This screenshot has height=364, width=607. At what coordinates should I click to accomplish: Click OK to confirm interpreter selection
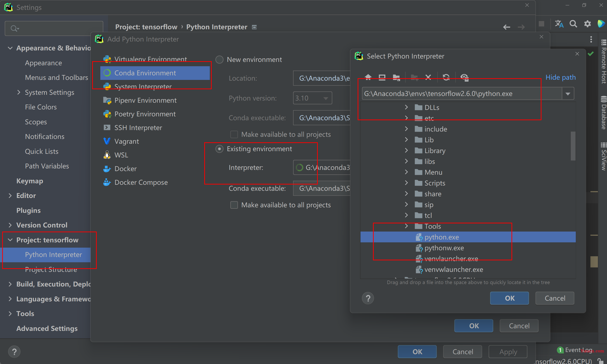tap(510, 298)
